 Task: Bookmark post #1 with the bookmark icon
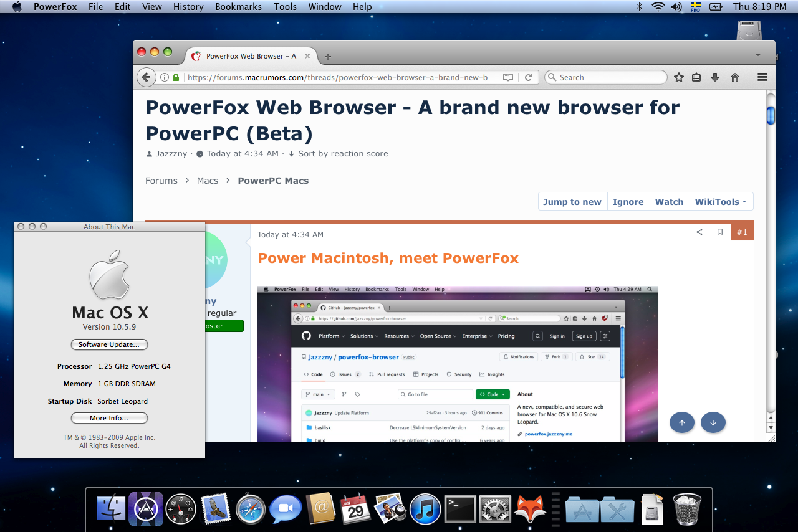point(720,232)
